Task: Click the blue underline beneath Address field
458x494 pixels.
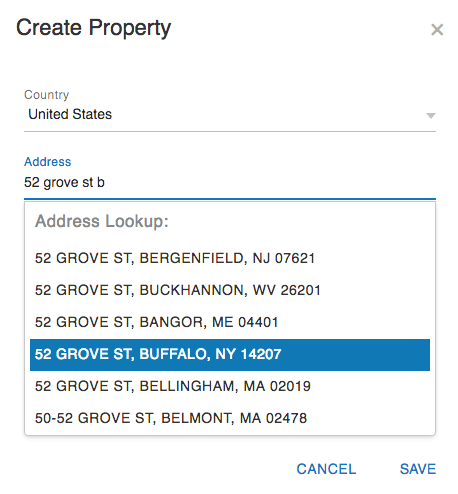Action: 230,199
